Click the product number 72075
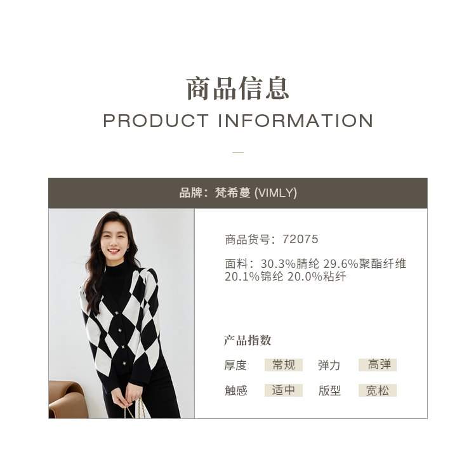Screen dimensions: 476x457 click(x=300, y=239)
